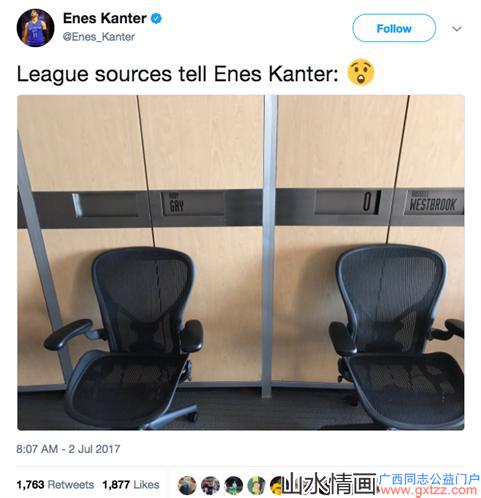The width and height of the screenshot is (481, 498).
Task: Click the 8:07 AM - 2 Jul 2017 timestamp
Action: pyautogui.click(x=68, y=449)
